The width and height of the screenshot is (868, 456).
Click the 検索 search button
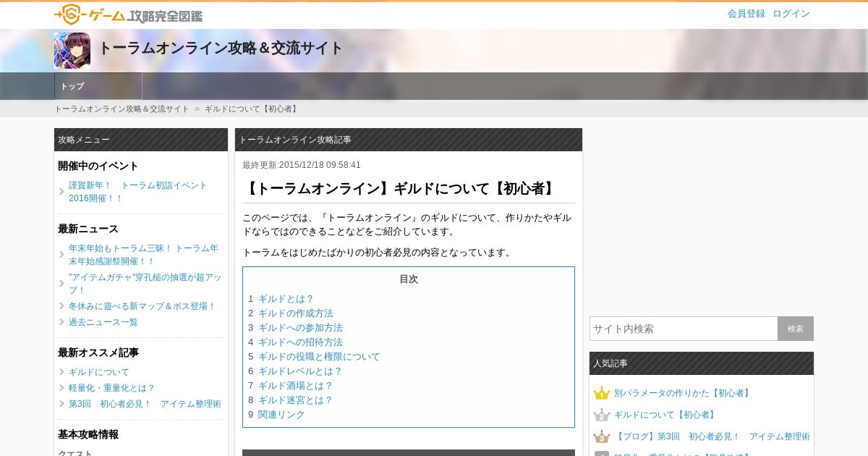(x=796, y=329)
